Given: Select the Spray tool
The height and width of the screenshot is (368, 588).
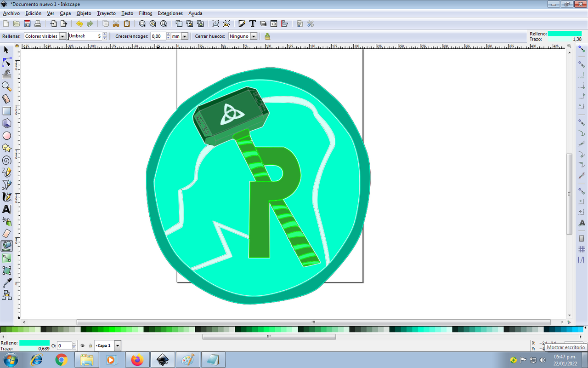Looking at the screenshot, I should [6, 221].
